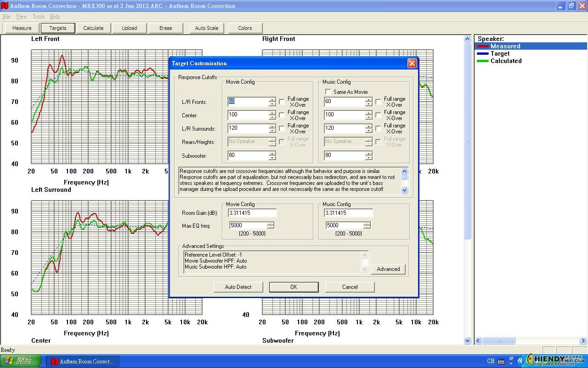This screenshot has height=368, width=588.
Task: Select the 'Movie Subwoofer HPF: Auto' line
Action: pos(215,261)
